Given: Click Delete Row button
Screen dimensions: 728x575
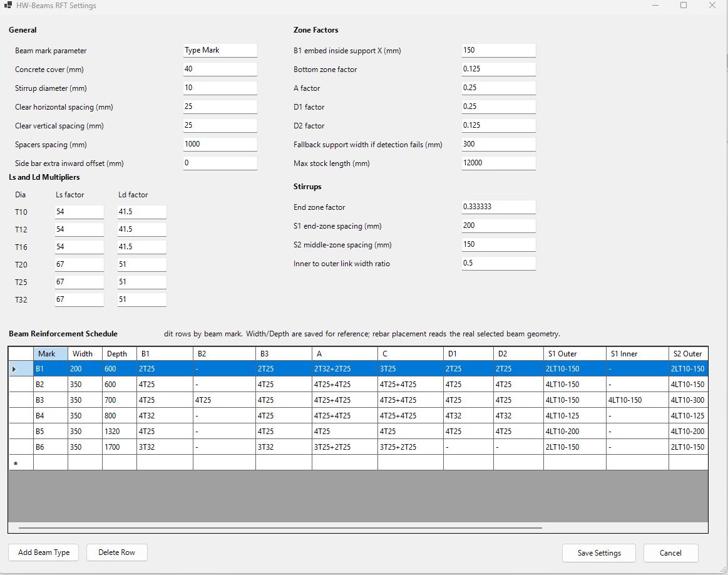Looking at the screenshot, I should 116,552.
